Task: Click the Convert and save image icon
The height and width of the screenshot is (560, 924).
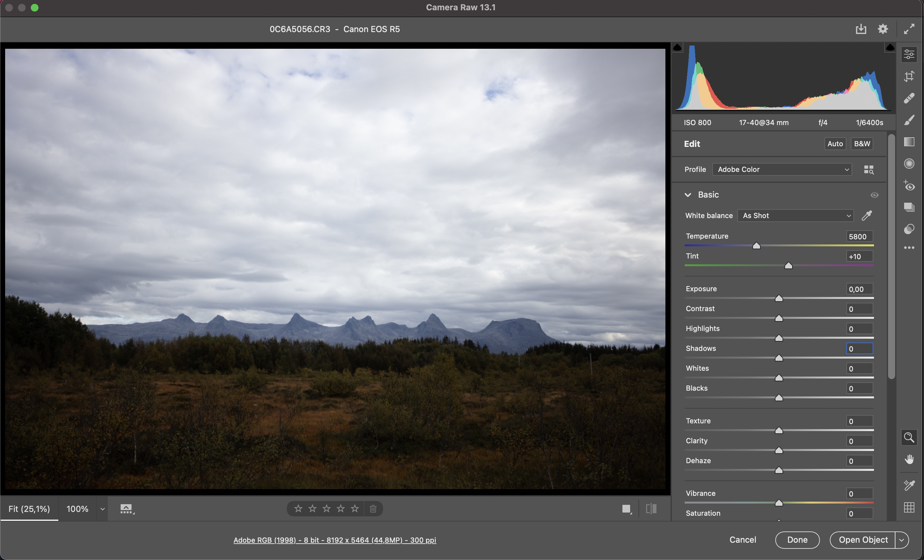Action: tap(860, 29)
